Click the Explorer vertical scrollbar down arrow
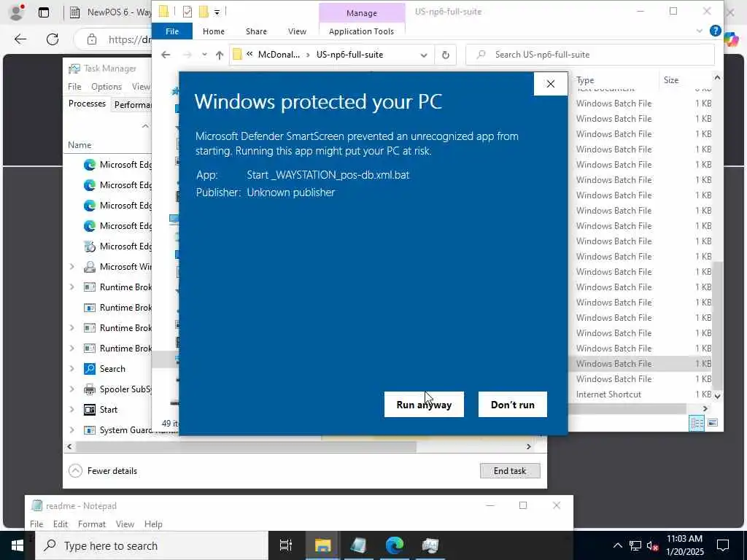747x560 pixels. (718, 396)
